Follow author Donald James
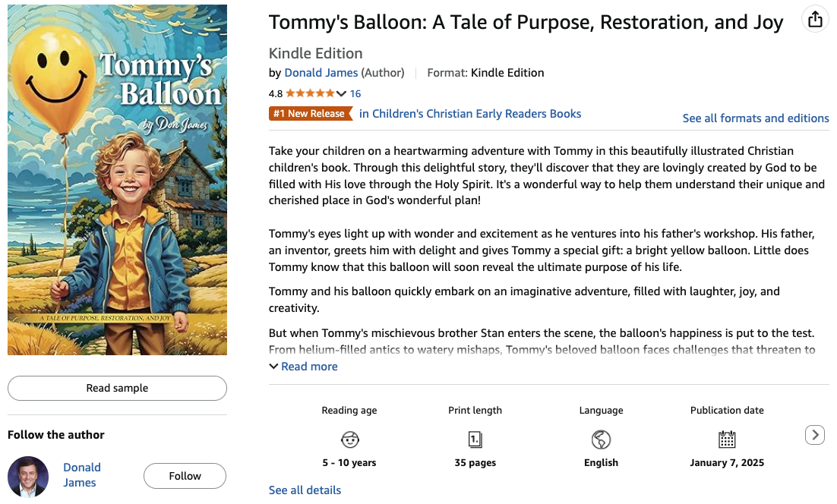This screenshot has width=837, height=504. coord(185,476)
